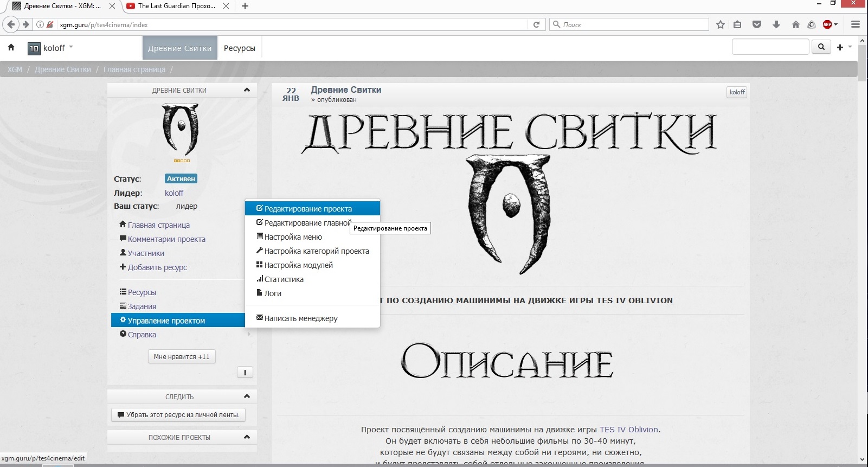Go back to the previous page
Screen dimensions: 868x467
[x=11, y=24]
